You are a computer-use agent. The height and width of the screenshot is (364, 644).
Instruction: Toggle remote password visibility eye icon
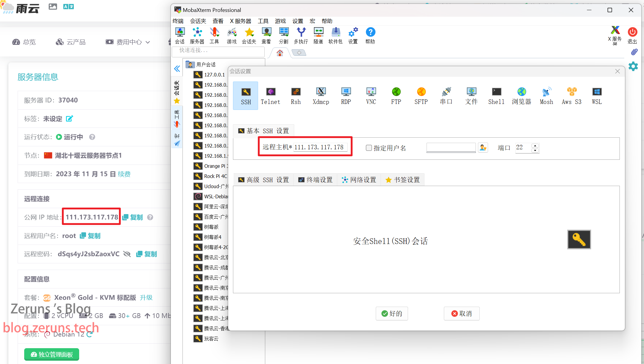pos(127,254)
